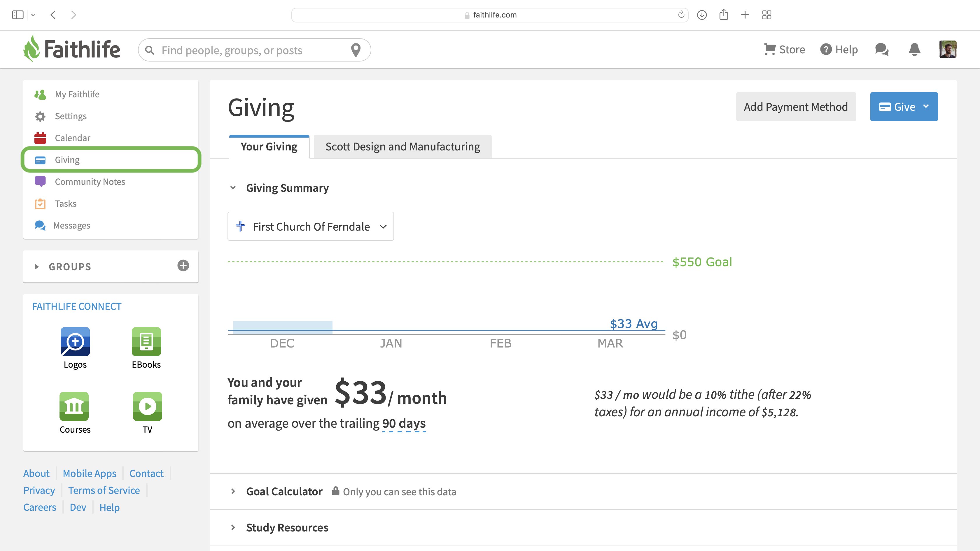Open the EBooks app icon
This screenshot has height=551, width=980.
tap(146, 341)
